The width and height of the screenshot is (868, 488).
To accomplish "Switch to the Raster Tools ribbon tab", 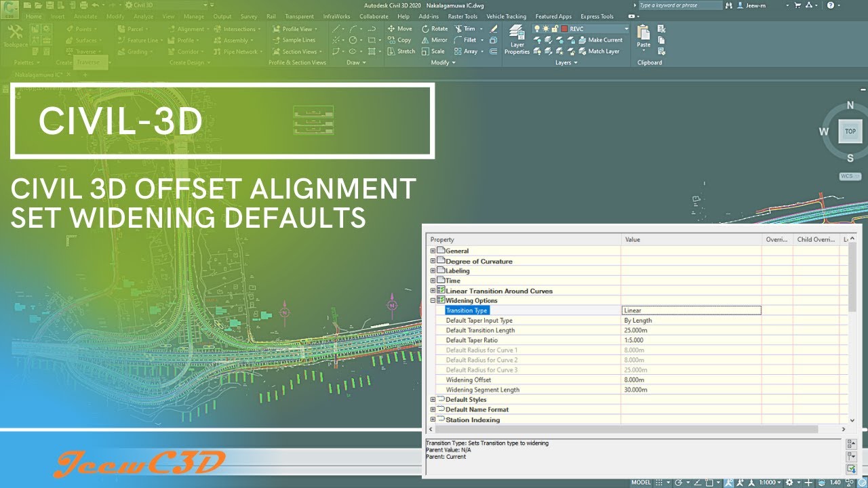I will (x=462, y=16).
